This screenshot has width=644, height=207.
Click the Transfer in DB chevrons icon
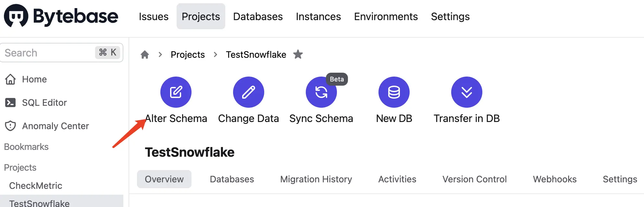pos(467,92)
